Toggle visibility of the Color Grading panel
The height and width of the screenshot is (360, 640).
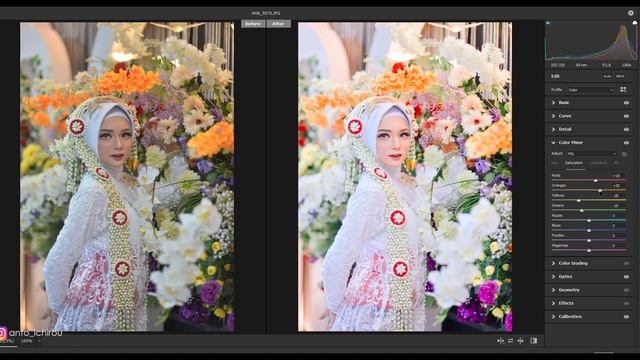[x=626, y=263]
